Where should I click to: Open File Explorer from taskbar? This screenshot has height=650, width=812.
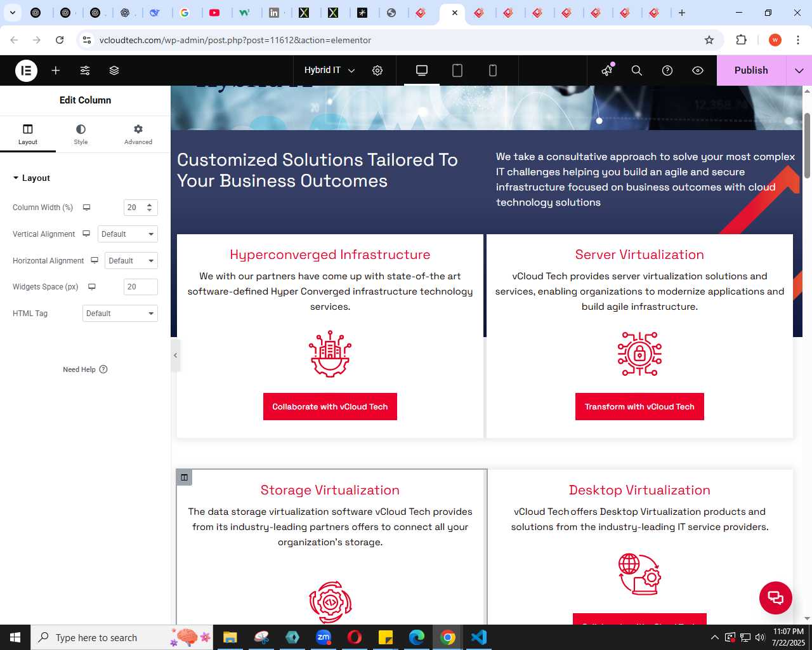pyautogui.click(x=230, y=637)
